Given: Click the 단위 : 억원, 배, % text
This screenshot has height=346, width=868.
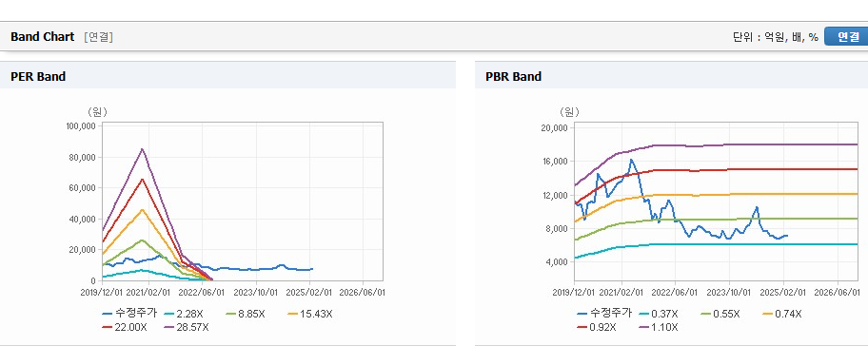Looking at the screenshot, I should (775, 37).
